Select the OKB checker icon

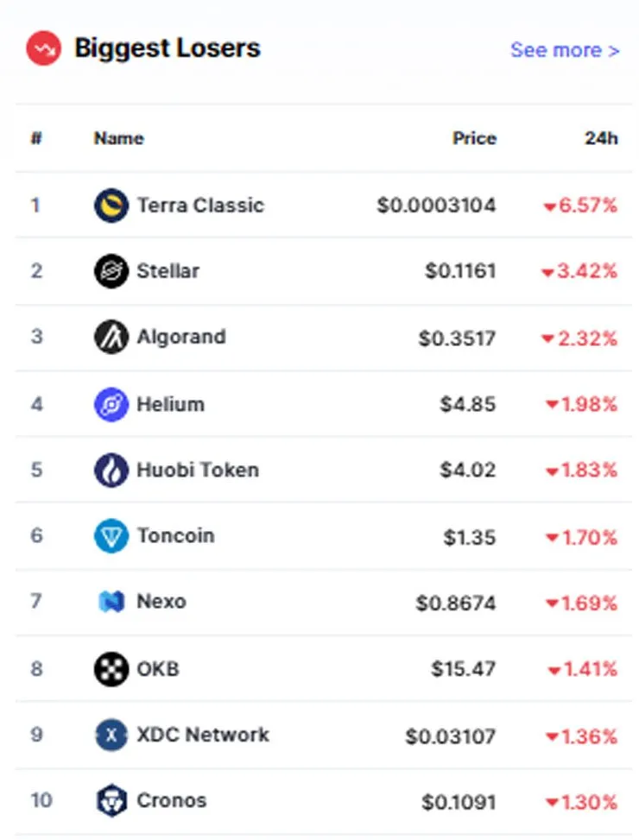click(111, 669)
